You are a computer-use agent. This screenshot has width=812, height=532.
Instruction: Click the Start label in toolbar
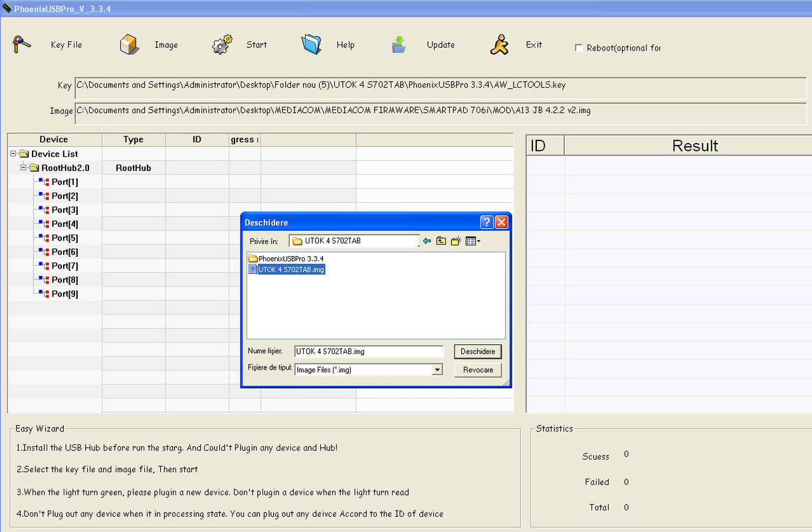pos(256,45)
